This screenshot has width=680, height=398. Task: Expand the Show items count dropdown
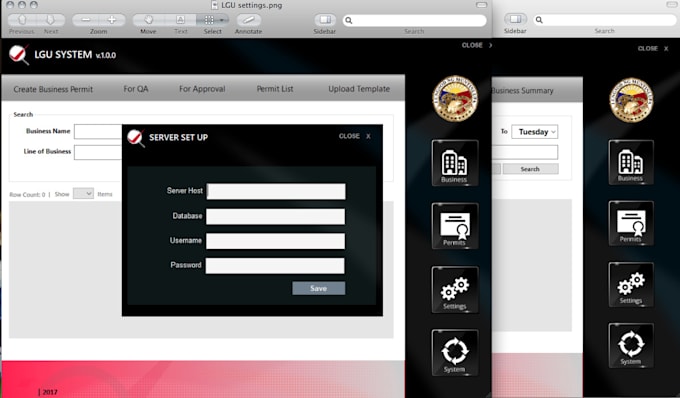pyautogui.click(x=83, y=193)
